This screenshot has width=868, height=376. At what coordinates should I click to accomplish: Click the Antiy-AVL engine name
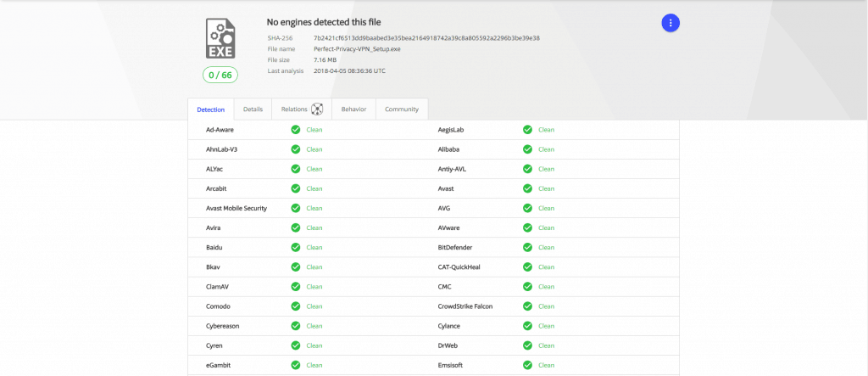[x=452, y=169]
